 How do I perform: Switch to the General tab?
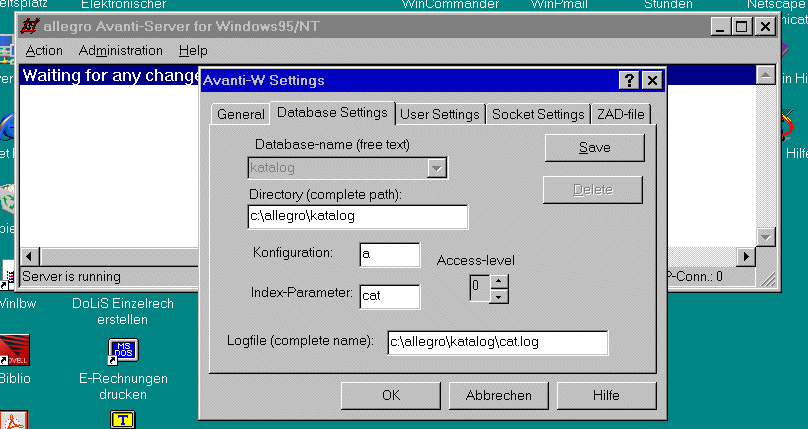pyautogui.click(x=241, y=114)
